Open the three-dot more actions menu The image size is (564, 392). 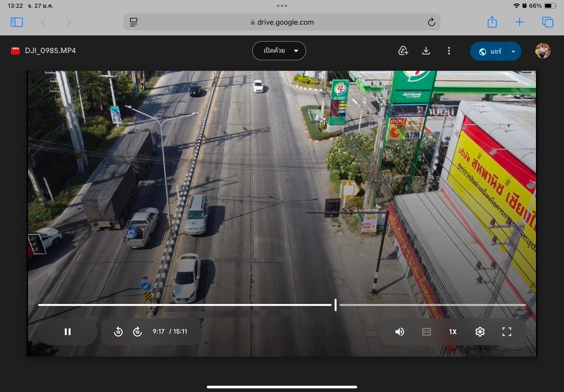click(449, 51)
